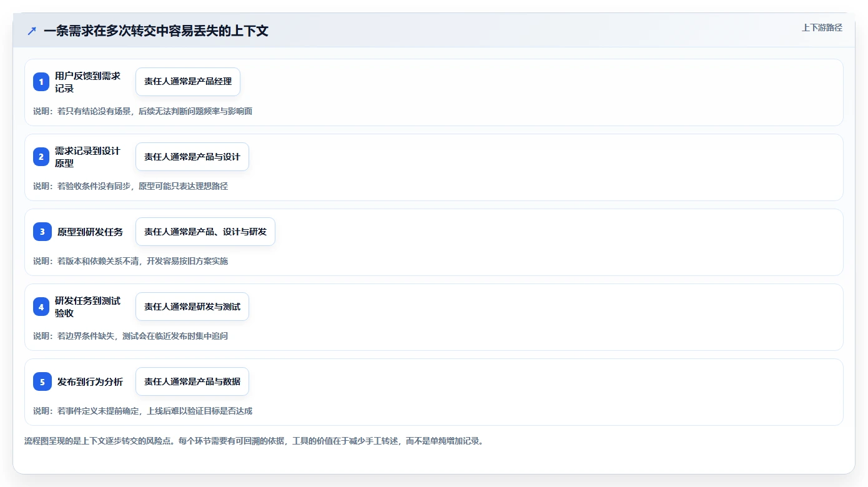Select the 责任人通常是产品与设计 tag
This screenshot has height=487, width=868.
coord(192,157)
